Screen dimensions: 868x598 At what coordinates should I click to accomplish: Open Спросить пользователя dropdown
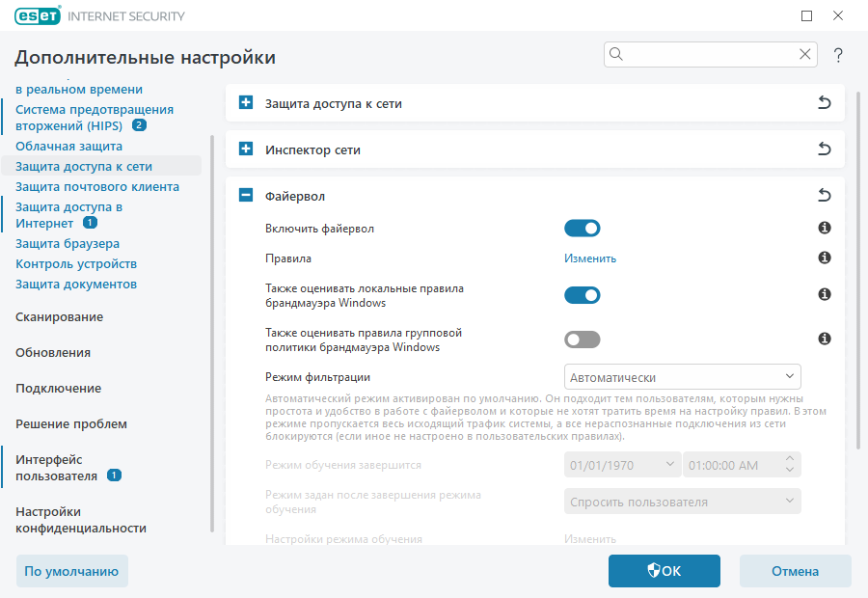click(683, 502)
